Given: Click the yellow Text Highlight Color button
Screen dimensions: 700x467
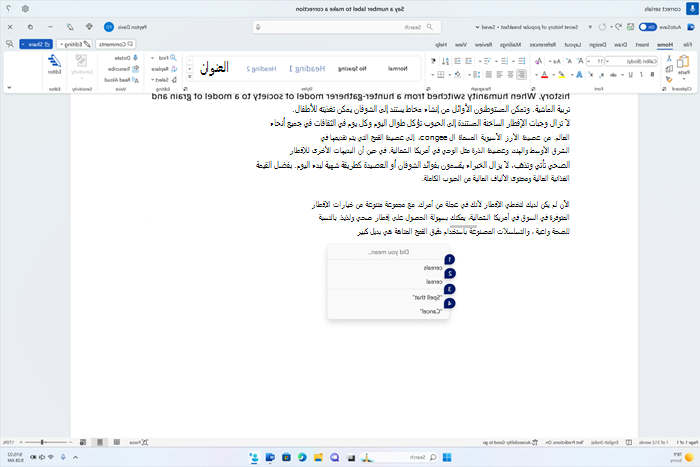Looking at the screenshot, I should coord(562,75).
